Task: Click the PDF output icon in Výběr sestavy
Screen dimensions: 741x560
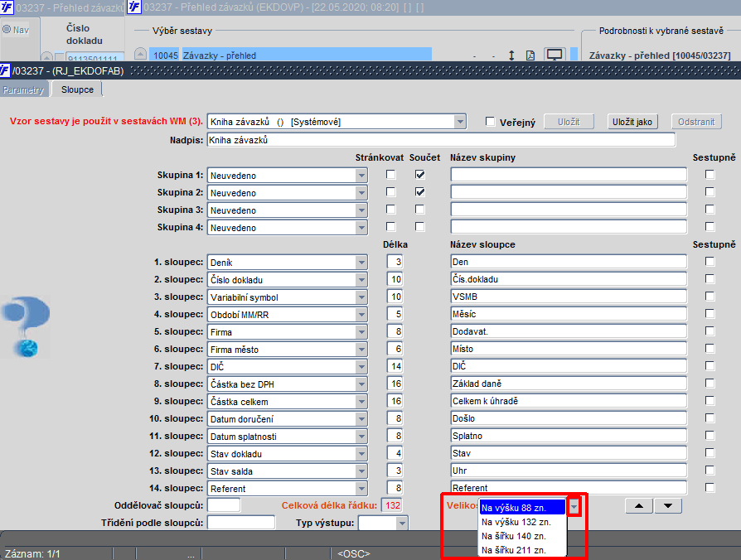Action: tap(530, 56)
